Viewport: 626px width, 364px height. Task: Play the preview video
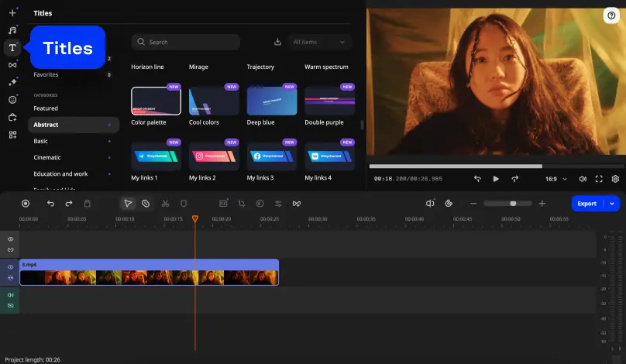pyautogui.click(x=496, y=179)
